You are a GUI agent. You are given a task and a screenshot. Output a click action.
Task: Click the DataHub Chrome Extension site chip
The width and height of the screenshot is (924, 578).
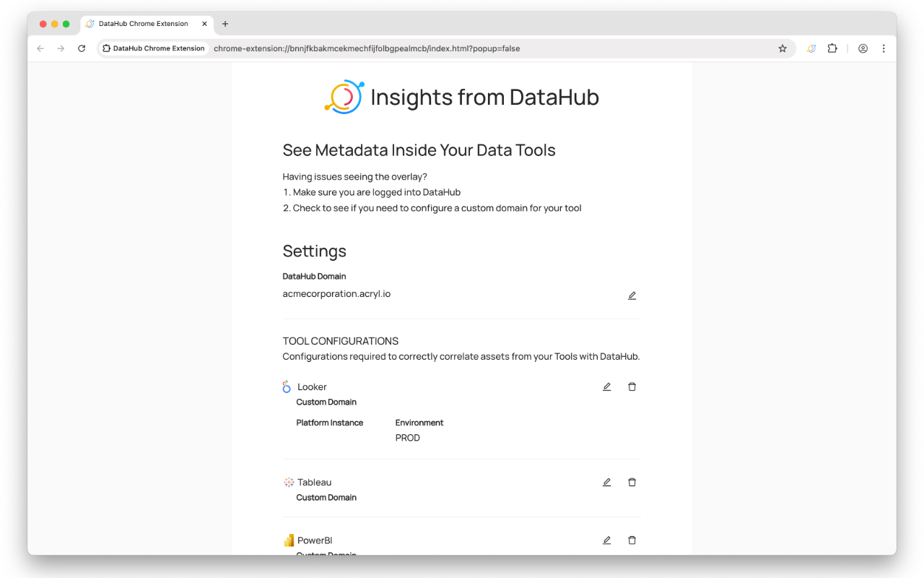tap(154, 48)
